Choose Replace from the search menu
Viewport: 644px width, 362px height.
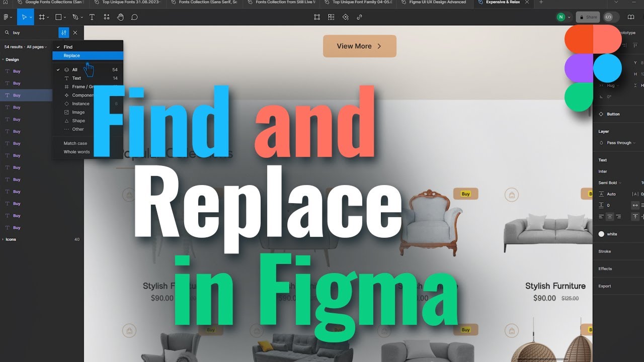point(88,56)
